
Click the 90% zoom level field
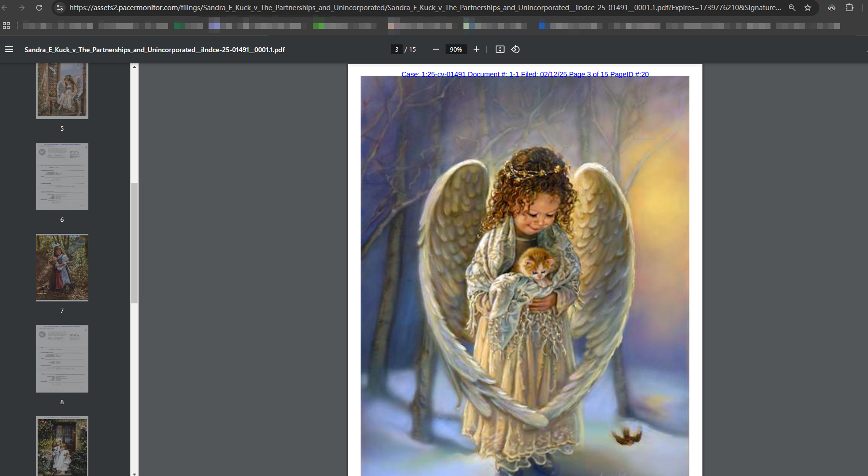[x=456, y=49]
